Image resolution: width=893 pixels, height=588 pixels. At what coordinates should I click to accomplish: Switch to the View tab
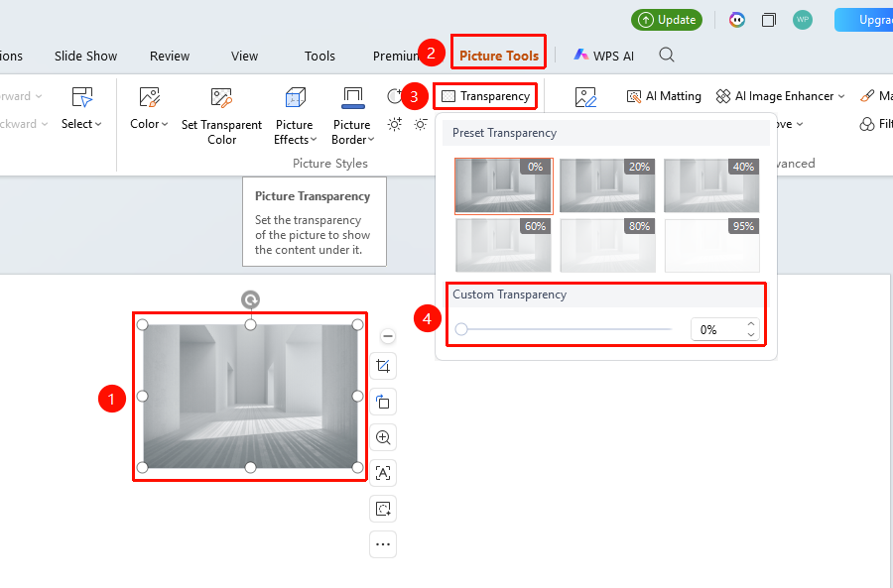tap(245, 56)
